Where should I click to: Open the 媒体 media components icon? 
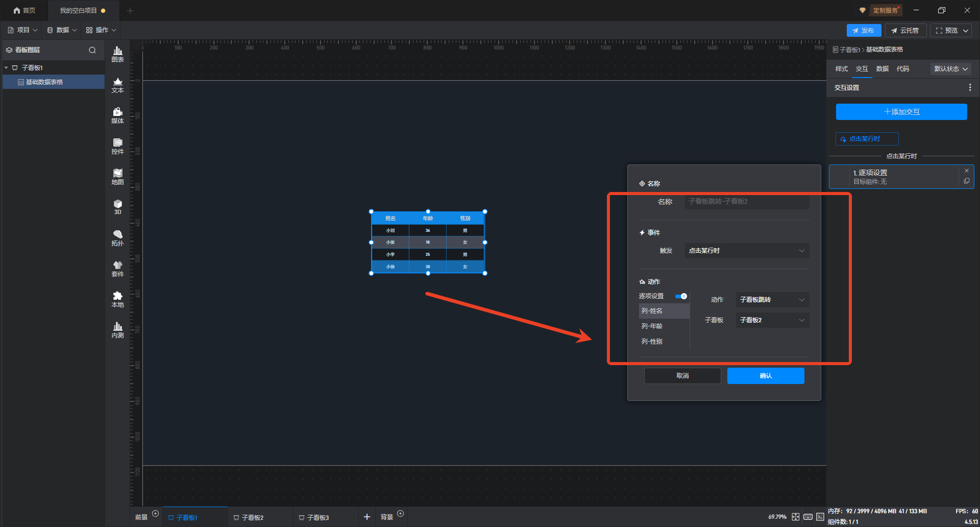tap(117, 115)
